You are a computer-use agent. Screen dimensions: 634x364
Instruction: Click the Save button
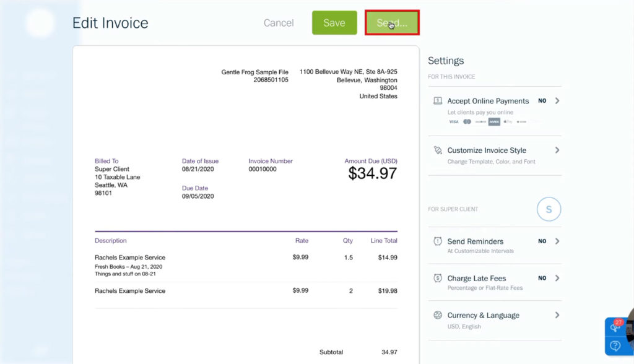[x=334, y=22]
